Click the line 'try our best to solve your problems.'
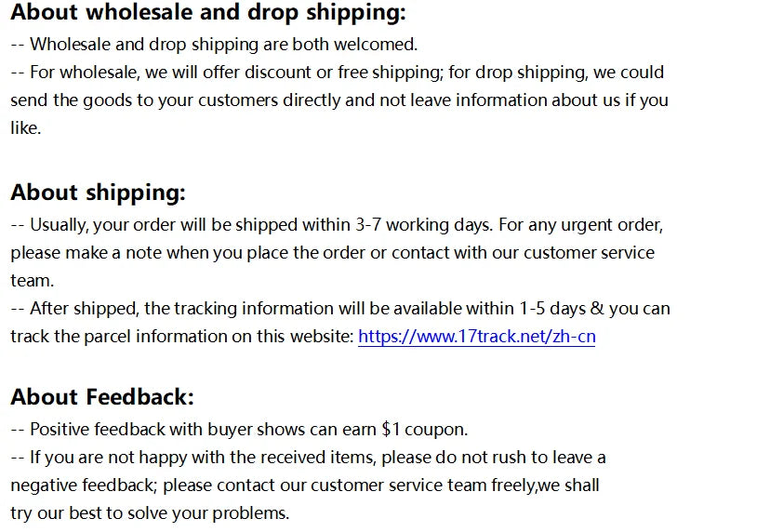 (150, 513)
